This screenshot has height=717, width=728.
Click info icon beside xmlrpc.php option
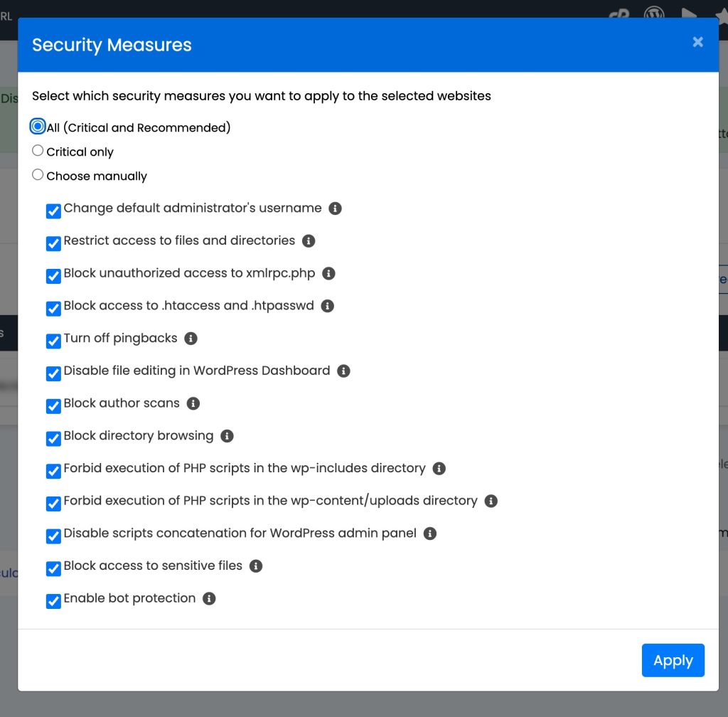pyautogui.click(x=328, y=274)
